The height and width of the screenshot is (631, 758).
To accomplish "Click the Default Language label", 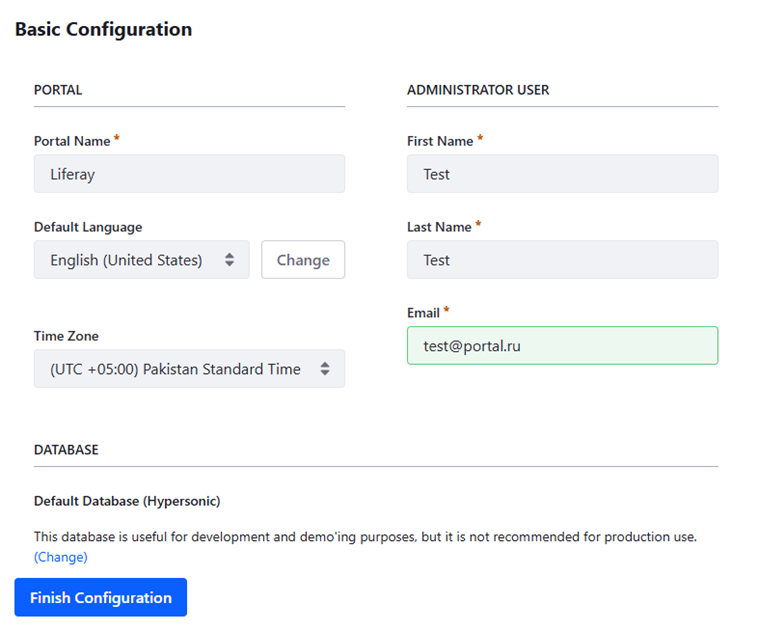I will [88, 227].
